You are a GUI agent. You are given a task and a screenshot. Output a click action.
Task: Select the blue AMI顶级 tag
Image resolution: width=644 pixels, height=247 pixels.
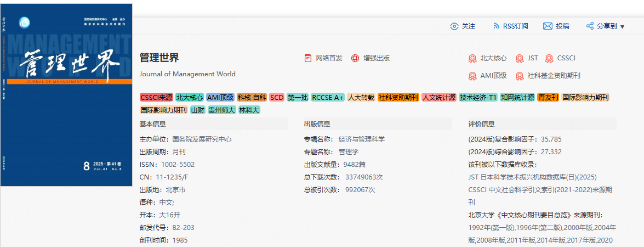click(220, 97)
